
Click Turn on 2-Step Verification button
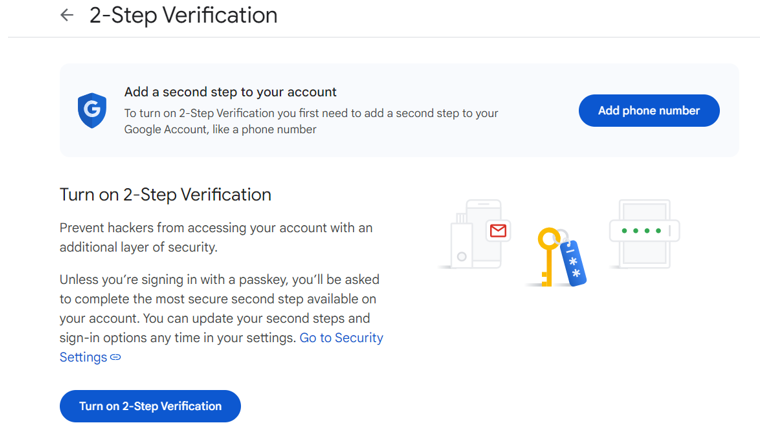point(150,406)
